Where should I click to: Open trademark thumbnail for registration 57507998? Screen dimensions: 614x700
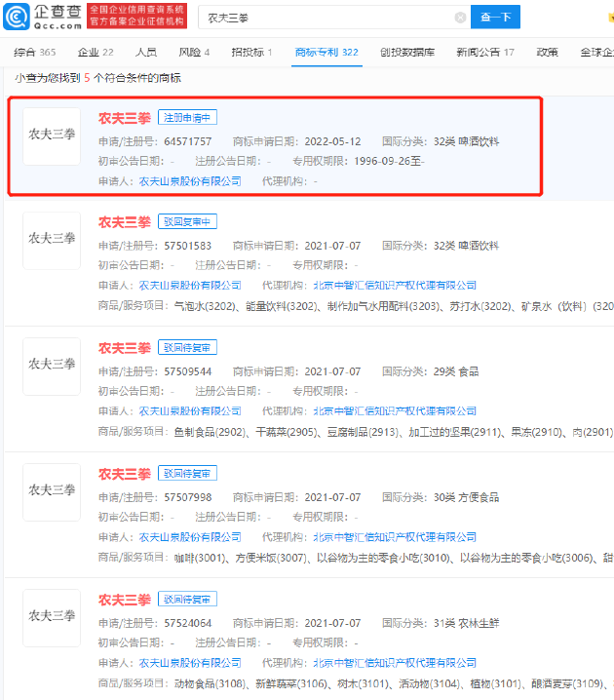pyautogui.click(x=52, y=492)
